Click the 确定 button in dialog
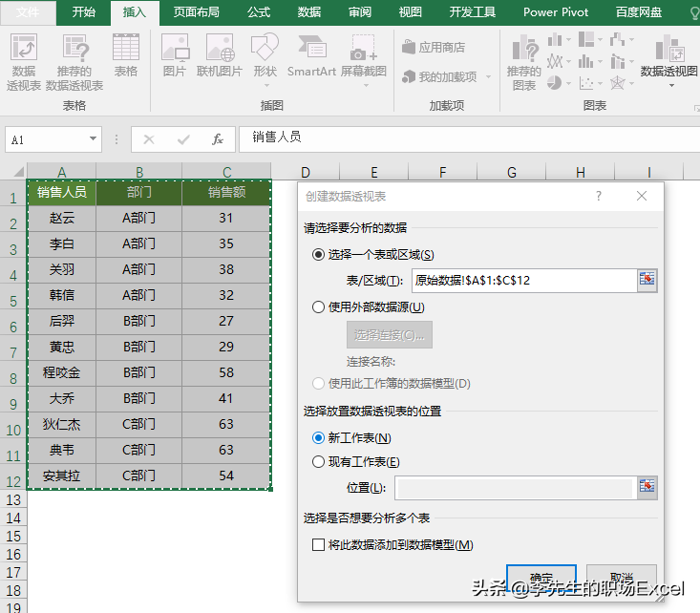This screenshot has width=700, height=613. click(x=541, y=578)
